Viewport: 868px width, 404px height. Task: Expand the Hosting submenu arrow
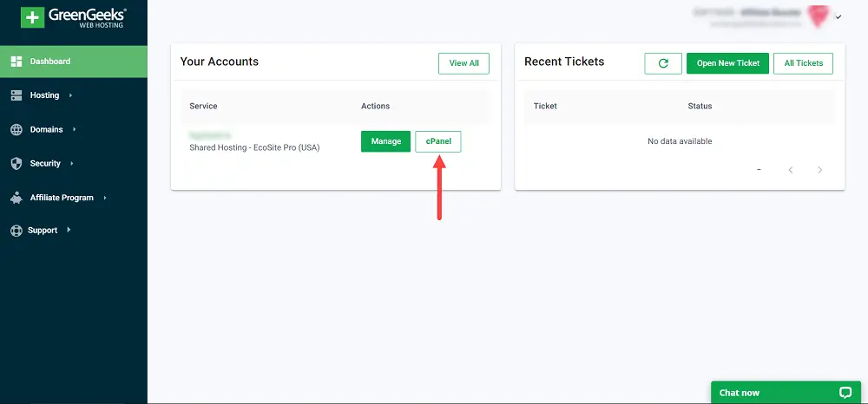70,95
